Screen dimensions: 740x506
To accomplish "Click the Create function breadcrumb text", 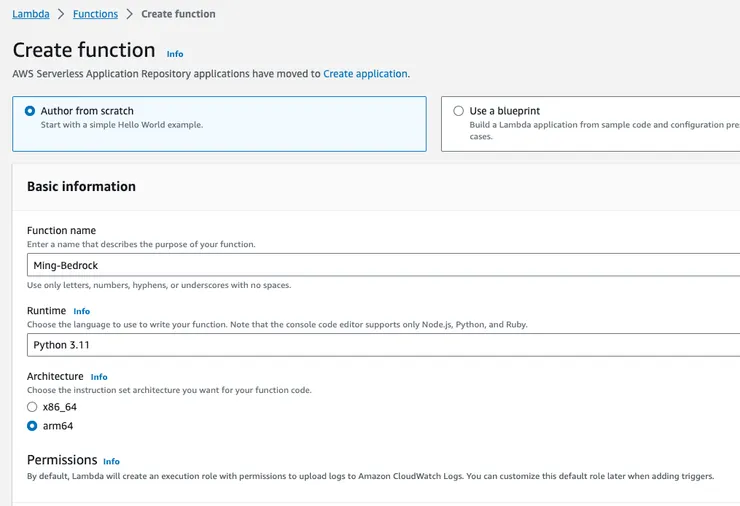I will click(x=178, y=14).
